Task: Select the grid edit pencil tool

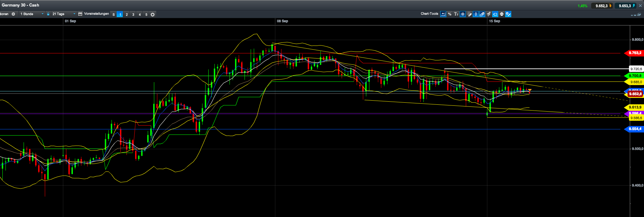Action: [469, 14]
